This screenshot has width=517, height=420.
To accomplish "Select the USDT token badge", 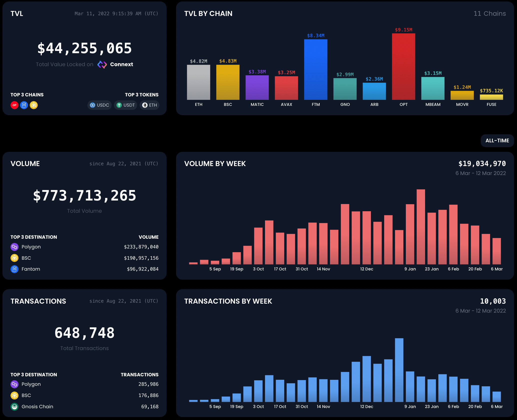I will (x=125, y=105).
